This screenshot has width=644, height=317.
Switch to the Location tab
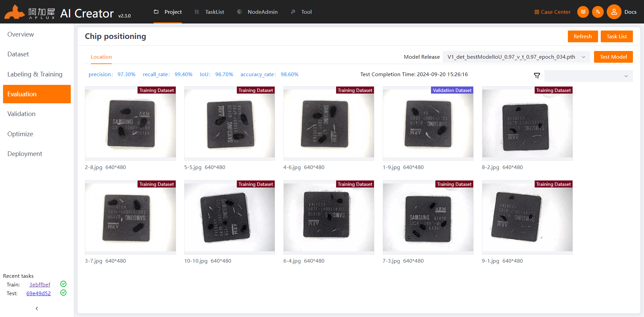(x=101, y=57)
